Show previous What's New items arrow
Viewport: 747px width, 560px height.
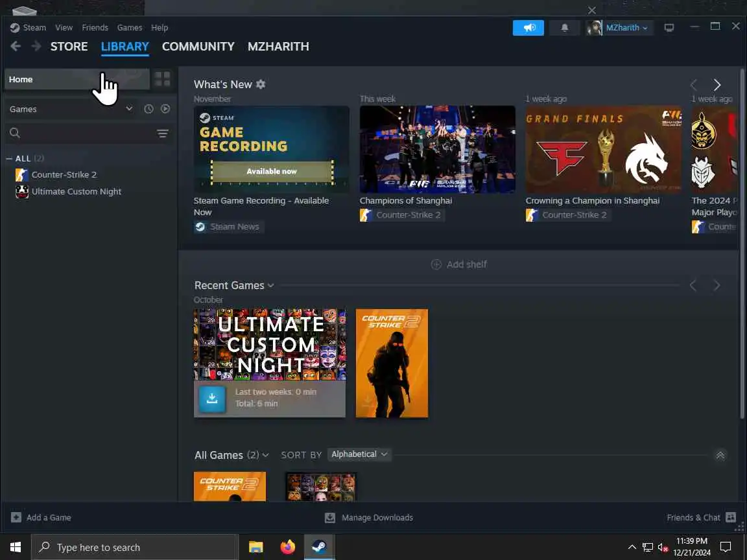[x=694, y=85]
